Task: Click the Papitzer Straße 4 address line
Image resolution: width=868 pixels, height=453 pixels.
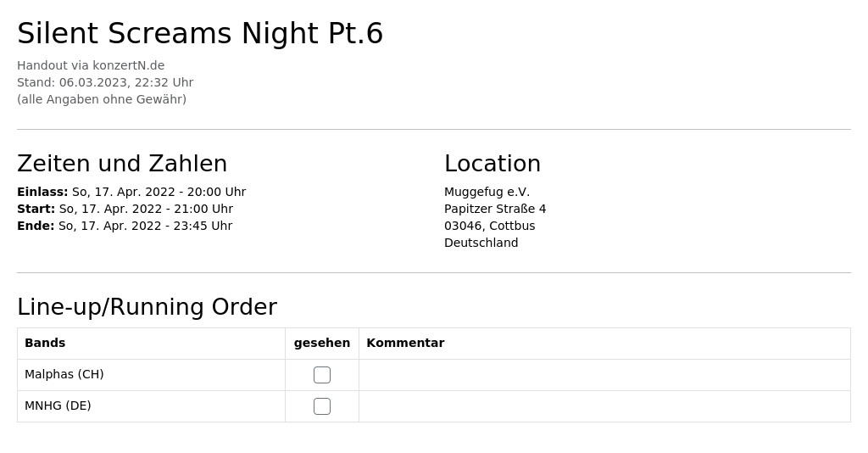Action: 495,209
